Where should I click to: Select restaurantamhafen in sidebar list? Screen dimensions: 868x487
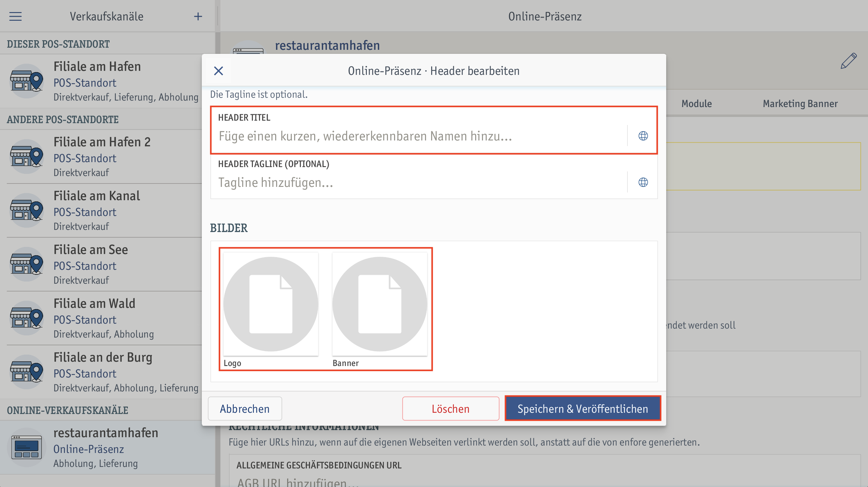tap(107, 447)
